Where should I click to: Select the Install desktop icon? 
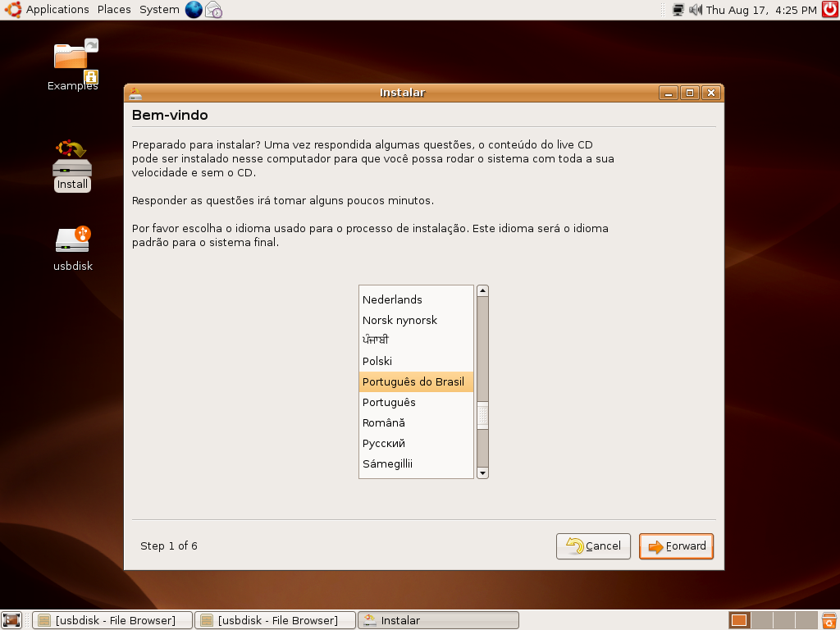pos(72,166)
